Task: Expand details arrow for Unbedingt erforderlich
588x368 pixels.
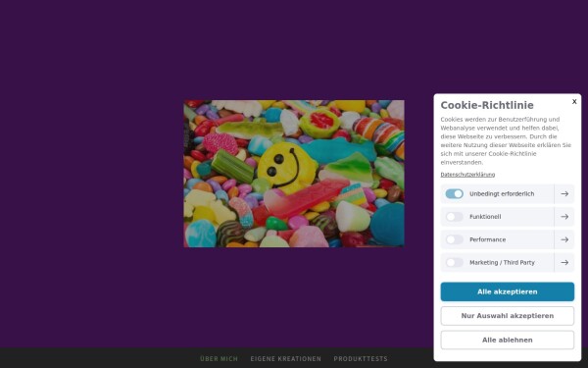Action: (564, 193)
